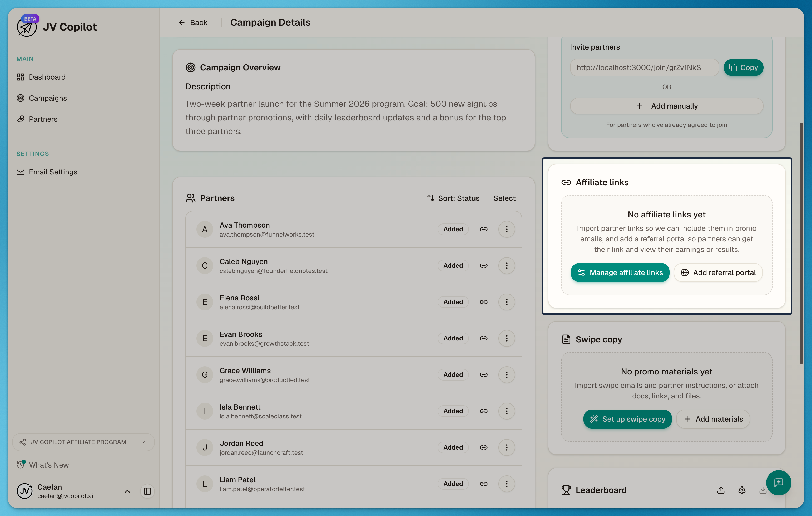Click the Leaderboard share/upload icon
The height and width of the screenshot is (516, 812).
coord(721,490)
